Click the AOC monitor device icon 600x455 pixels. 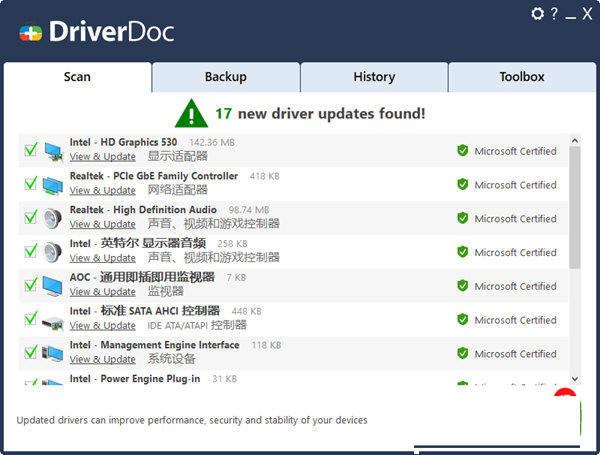pos(52,286)
